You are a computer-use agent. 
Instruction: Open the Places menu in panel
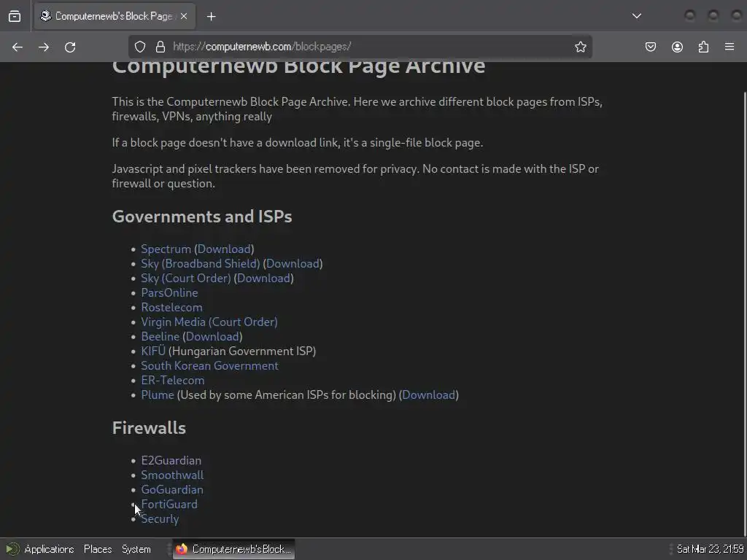(98, 549)
